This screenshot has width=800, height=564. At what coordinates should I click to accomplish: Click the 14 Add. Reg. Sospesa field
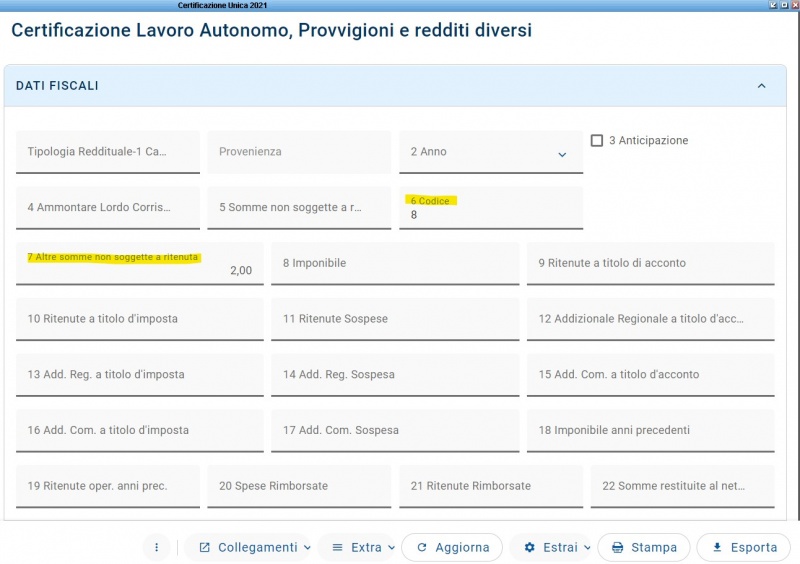[395, 374]
